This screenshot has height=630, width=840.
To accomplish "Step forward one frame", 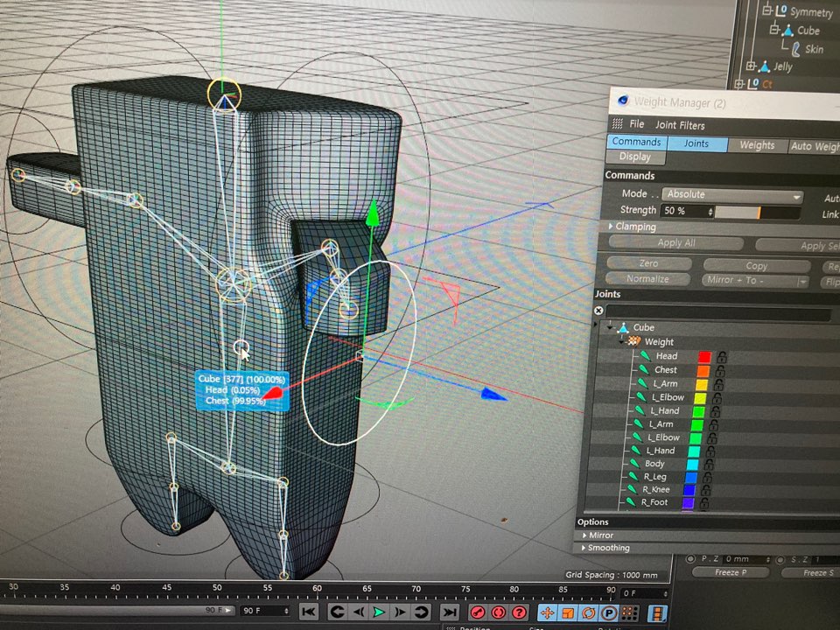I will [x=400, y=612].
